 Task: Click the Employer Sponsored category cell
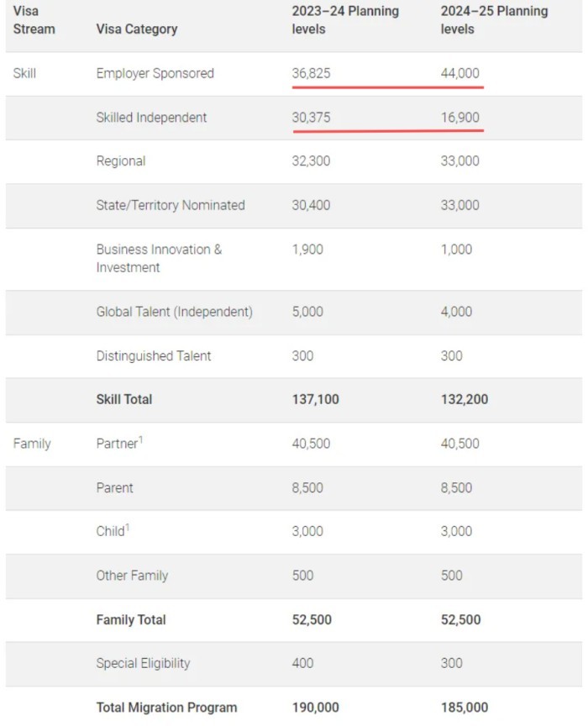[x=155, y=73]
